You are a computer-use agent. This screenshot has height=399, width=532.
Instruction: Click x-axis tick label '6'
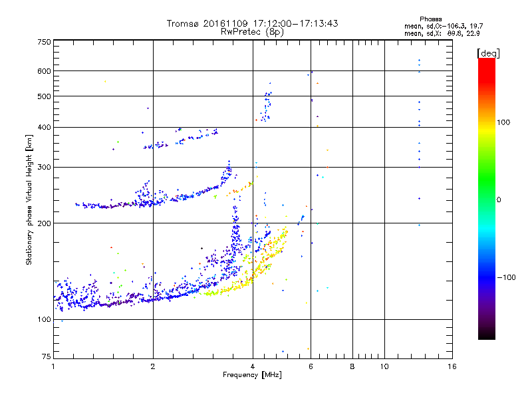click(311, 366)
